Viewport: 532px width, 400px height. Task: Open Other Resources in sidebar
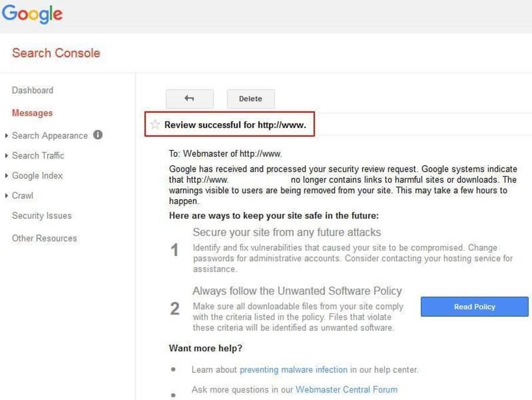44,238
